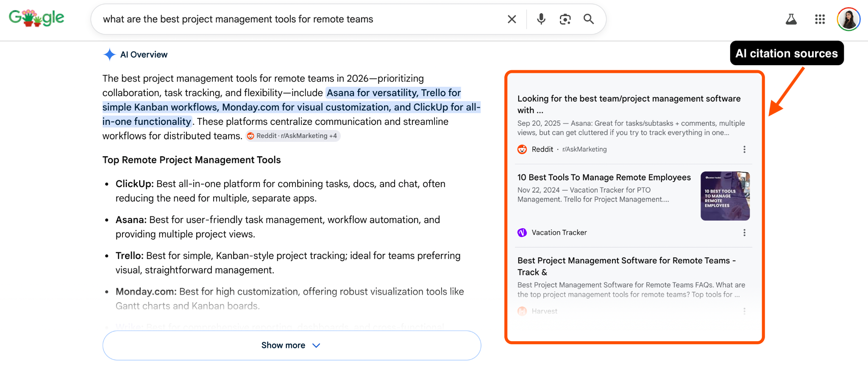Click the Asana: bullet label

click(x=131, y=220)
